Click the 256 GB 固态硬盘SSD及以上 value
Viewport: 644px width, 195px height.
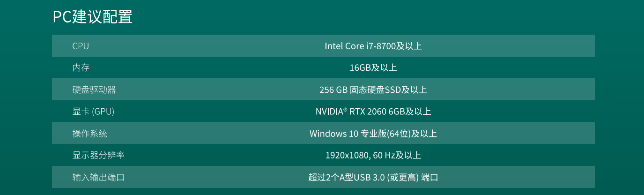tap(373, 90)
